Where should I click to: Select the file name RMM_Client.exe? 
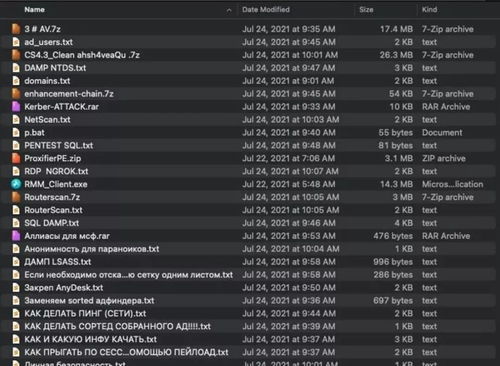[x=56, y=184]
